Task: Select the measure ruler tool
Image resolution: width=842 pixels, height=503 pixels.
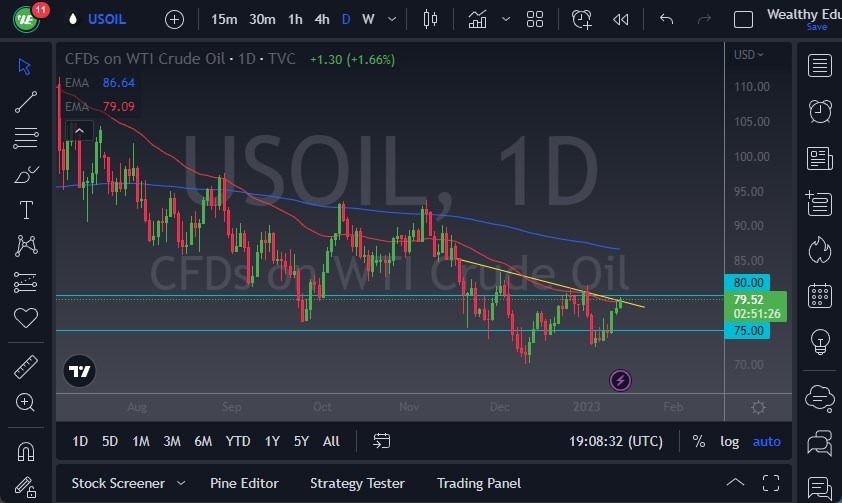Action: coord(26,367)
